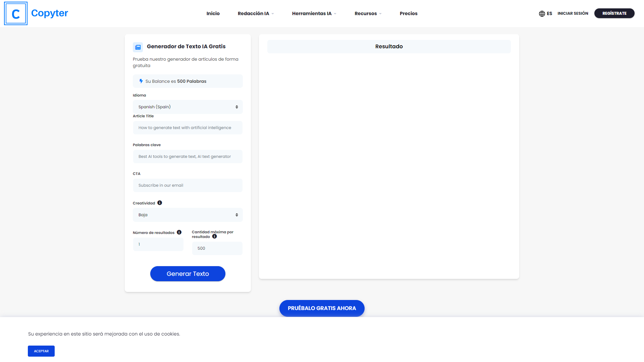Click the Resultado header

(x=389, y=47)
